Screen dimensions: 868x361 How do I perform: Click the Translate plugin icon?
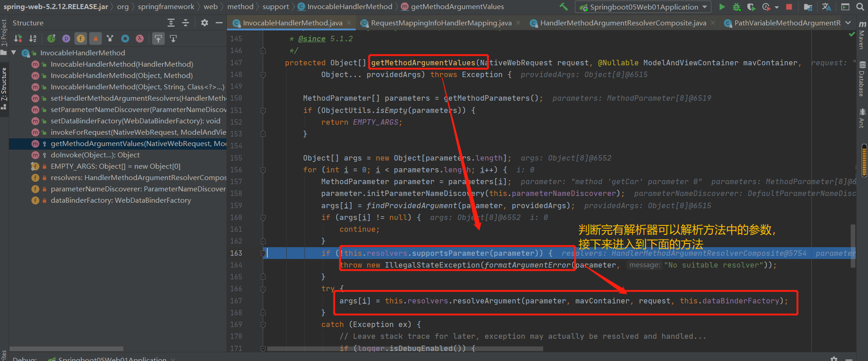click(826, 7)
